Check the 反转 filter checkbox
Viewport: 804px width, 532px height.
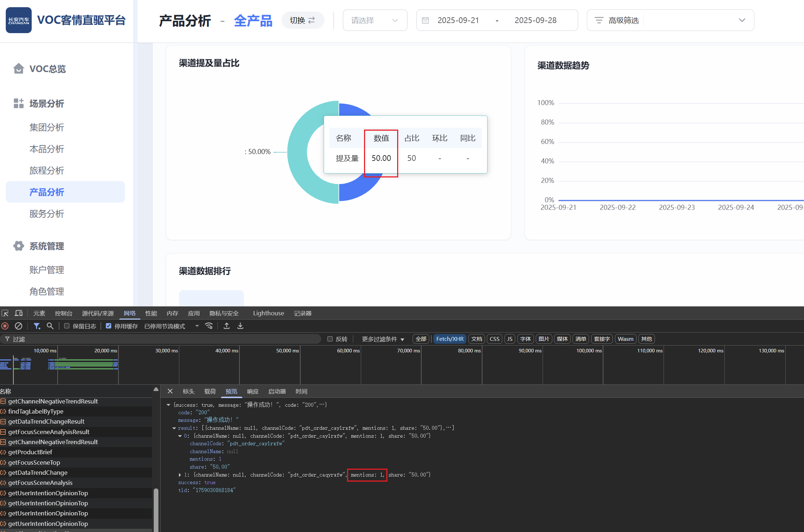(x=330, y=339)
